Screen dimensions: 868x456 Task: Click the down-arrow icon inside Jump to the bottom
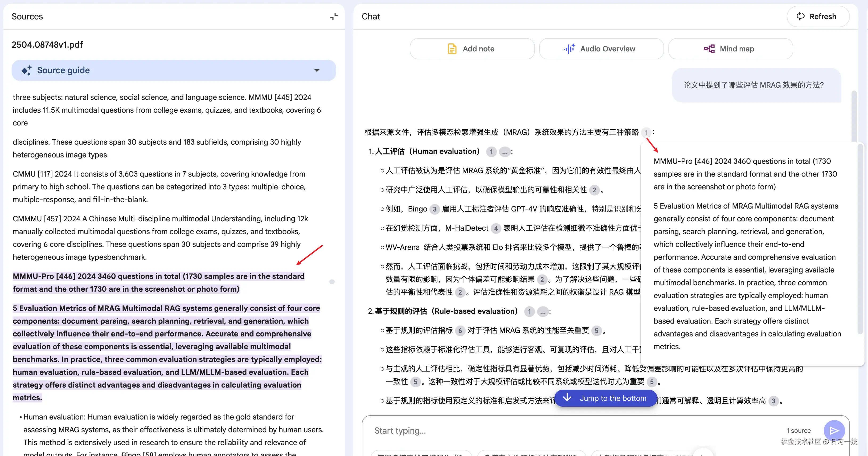tap(567, 398)
